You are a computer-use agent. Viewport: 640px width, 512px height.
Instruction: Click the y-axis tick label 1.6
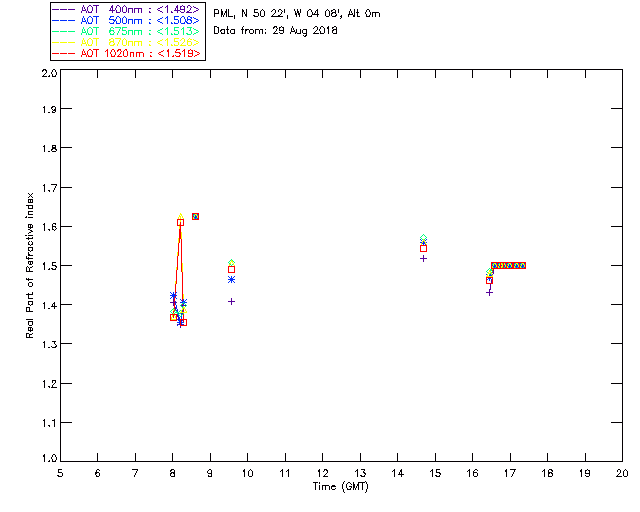pyautogui.click(x=49, y=227)
